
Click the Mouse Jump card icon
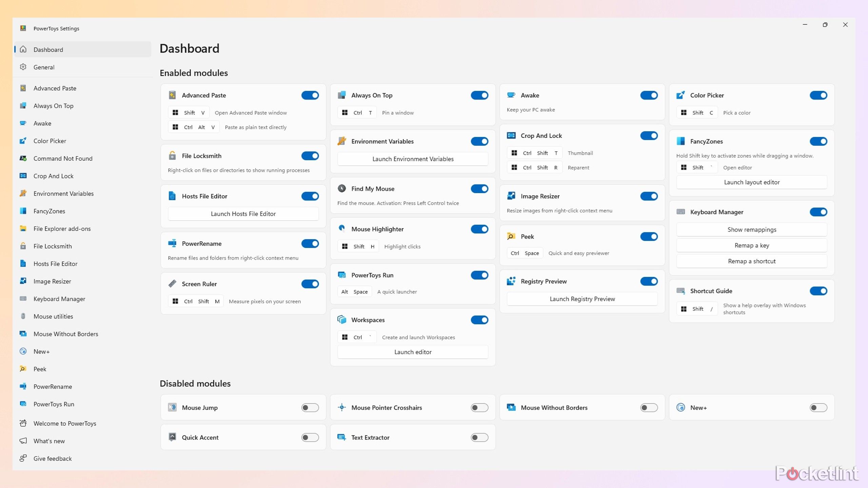tap(172, 408)
